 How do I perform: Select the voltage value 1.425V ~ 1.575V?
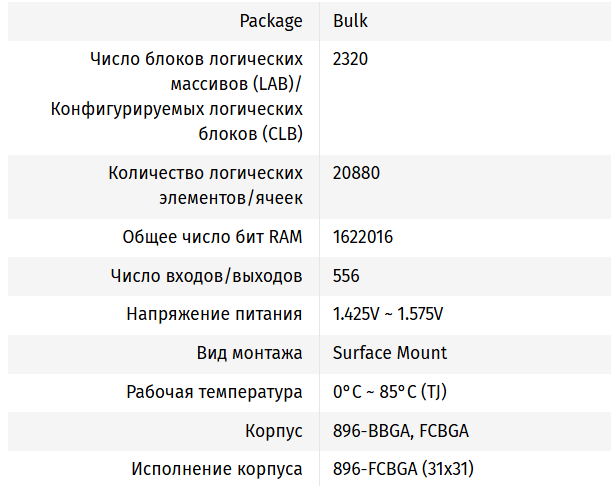point(387,314)
